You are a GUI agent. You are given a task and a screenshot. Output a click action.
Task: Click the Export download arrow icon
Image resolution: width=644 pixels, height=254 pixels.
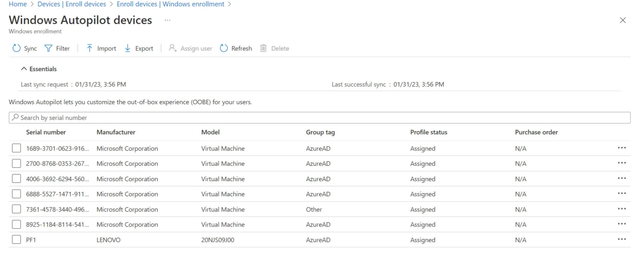tap(128, 48)
